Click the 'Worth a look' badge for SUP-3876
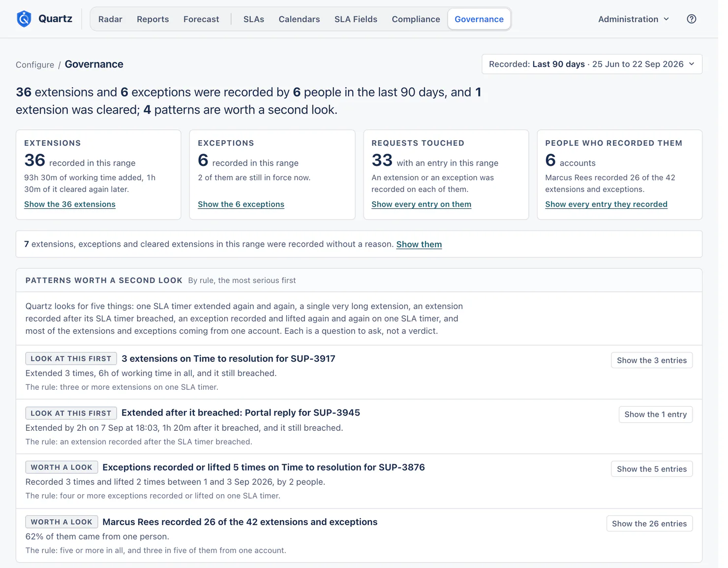The width and height of the screenshot is (728, 568). click(x=61, y=467)
